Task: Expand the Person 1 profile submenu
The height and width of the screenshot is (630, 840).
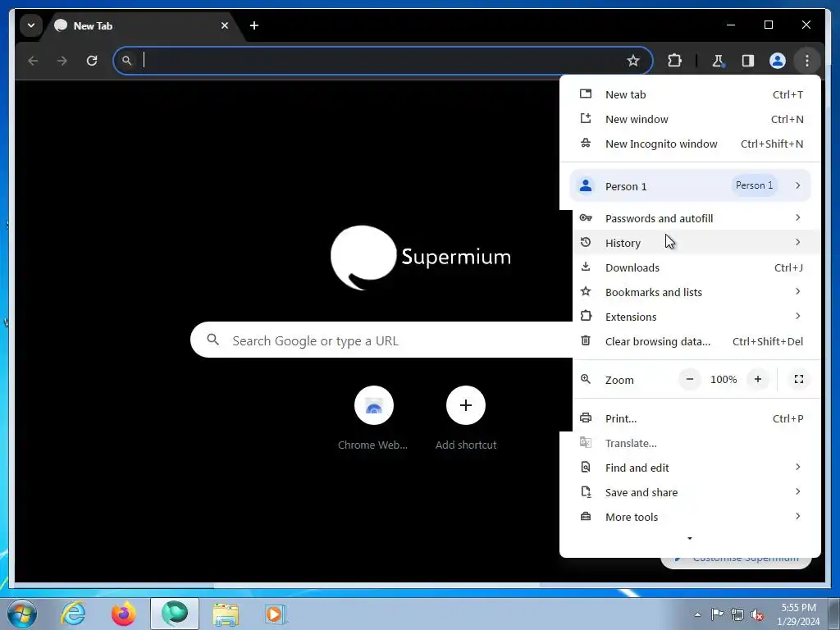Action: pos(690,185)
